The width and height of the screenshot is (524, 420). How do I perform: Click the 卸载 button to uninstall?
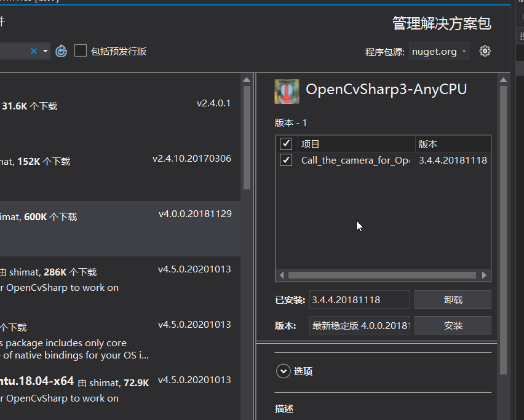click(453, 299)
